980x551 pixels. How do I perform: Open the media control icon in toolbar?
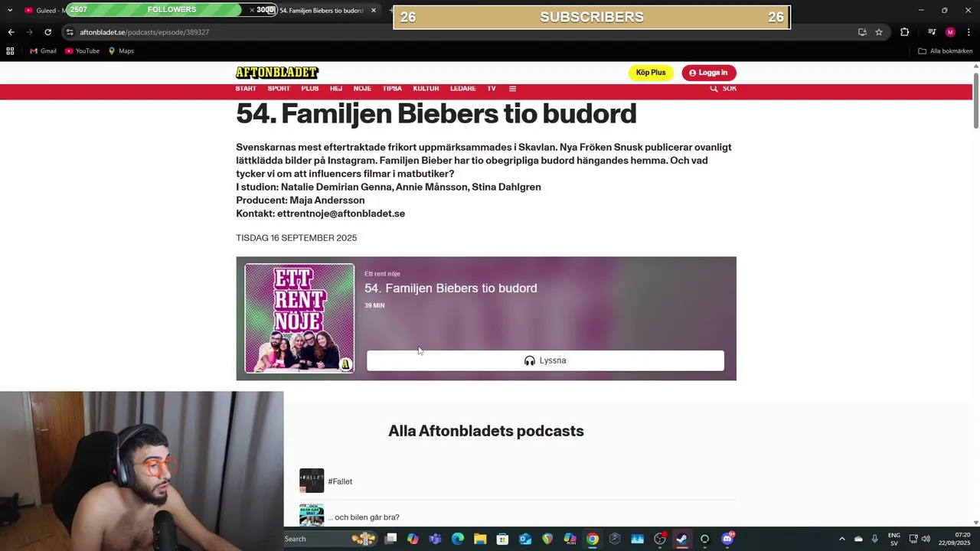931,32
